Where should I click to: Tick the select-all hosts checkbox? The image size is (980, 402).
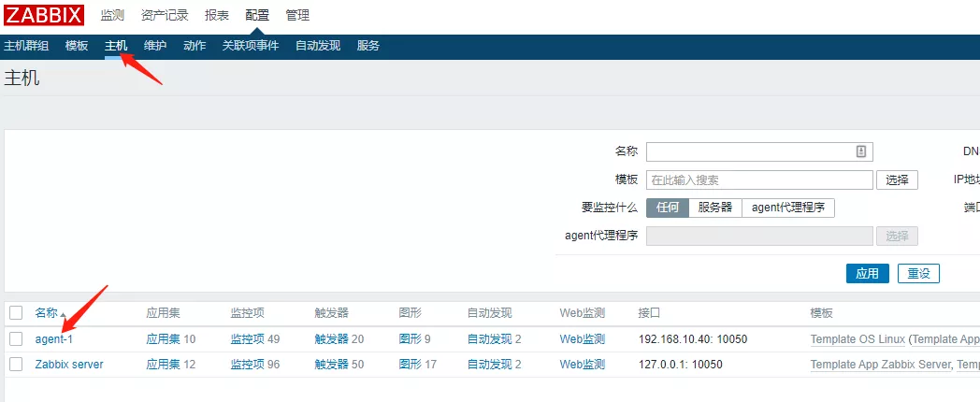pos(16,313)
